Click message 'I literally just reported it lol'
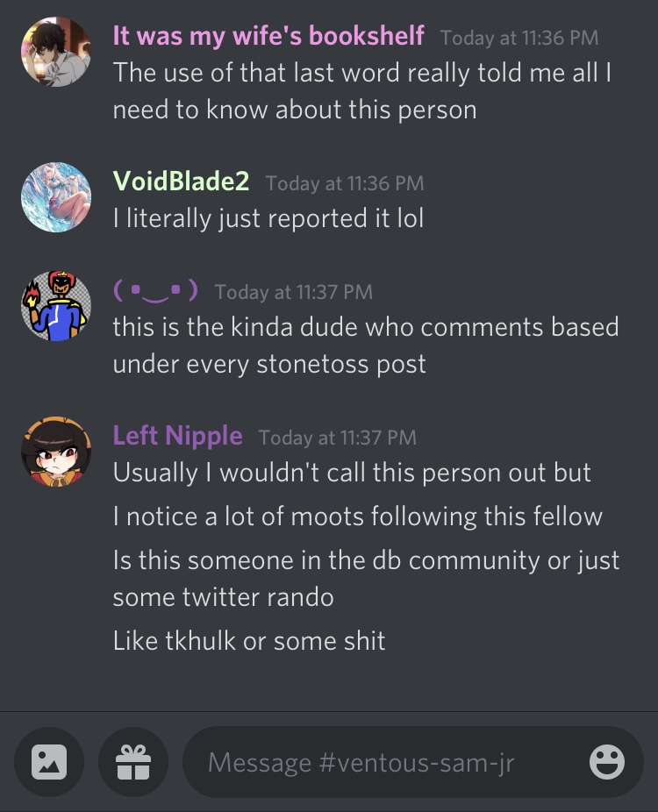This screenshot has height=812, width=658. tap(268, 218)
